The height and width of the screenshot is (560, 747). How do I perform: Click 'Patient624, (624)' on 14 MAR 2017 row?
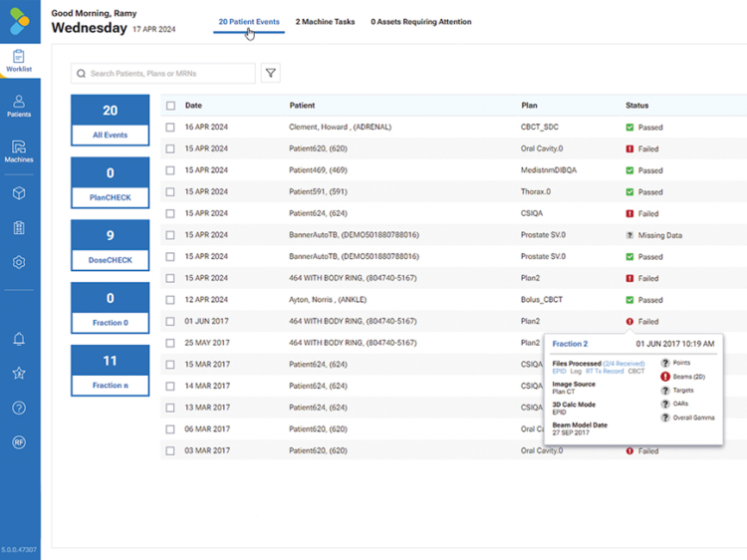pyautogui.click(x=318, y=386)
